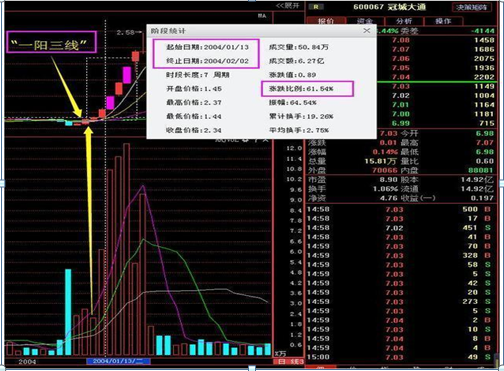Select the top magenta candlestick
This screenshot has height=371, width=504.
[127, 75]
